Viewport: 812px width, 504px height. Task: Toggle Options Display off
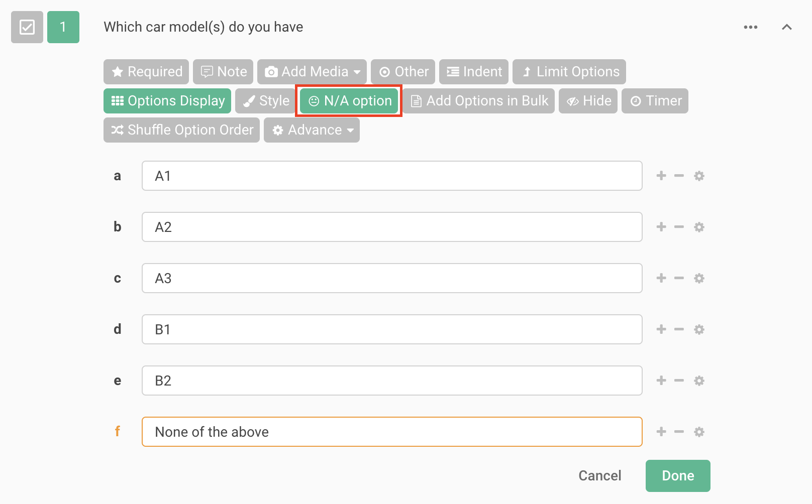click(167, 101)
